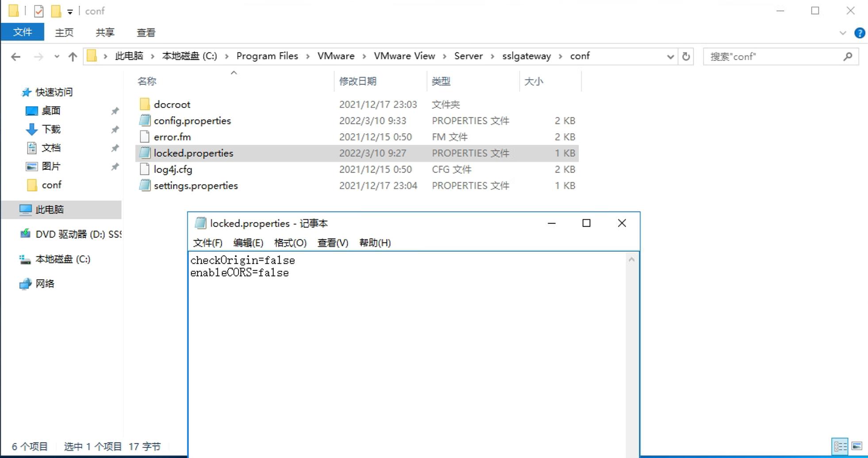868x458 pixels.
Task: Click the Help question mark button
Action: 860,32
